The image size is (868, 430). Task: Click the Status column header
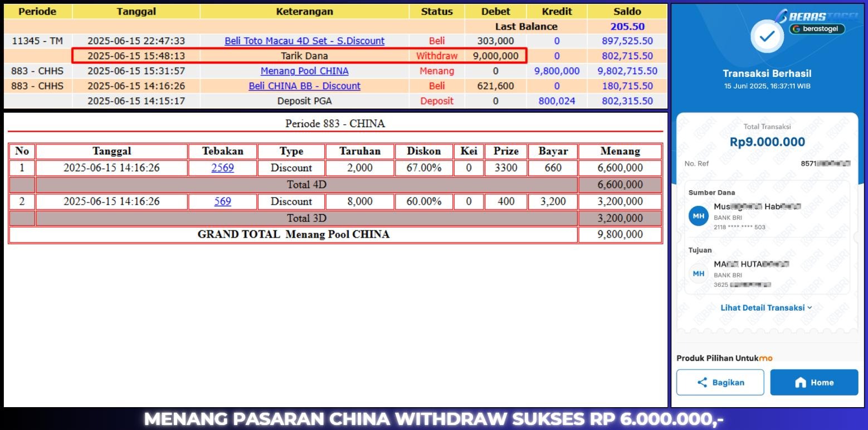437,11
